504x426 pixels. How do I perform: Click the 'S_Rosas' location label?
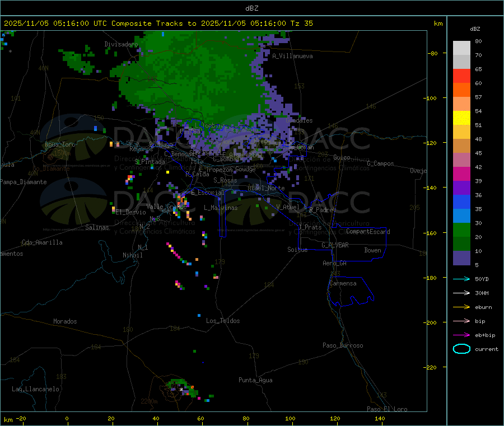(x=225, y=181)
